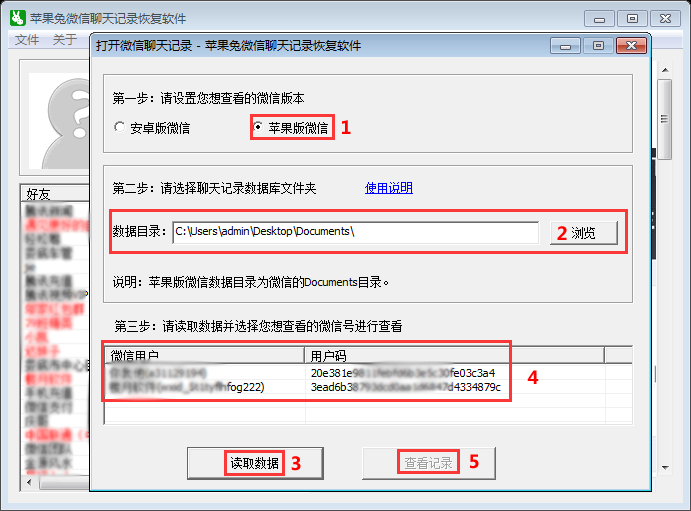The width and height of the screenshot is (691, 511).
Task: Click the 微信用户 column header
Action: (205, 355)
